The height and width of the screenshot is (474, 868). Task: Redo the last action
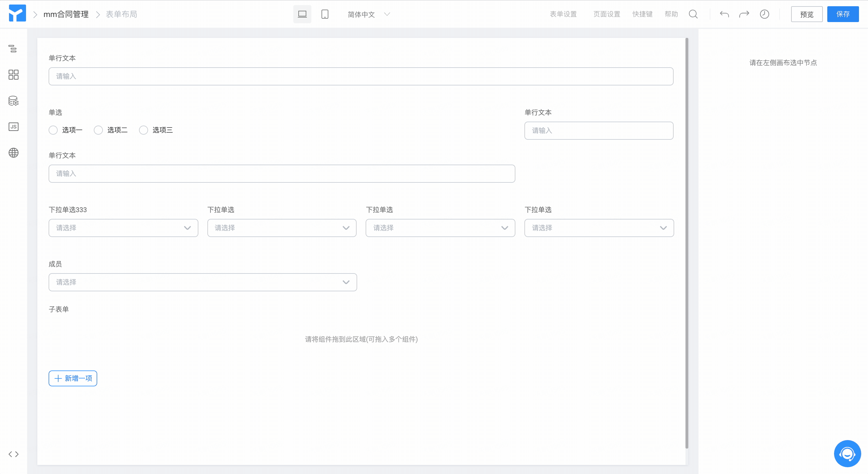[744, 14]
